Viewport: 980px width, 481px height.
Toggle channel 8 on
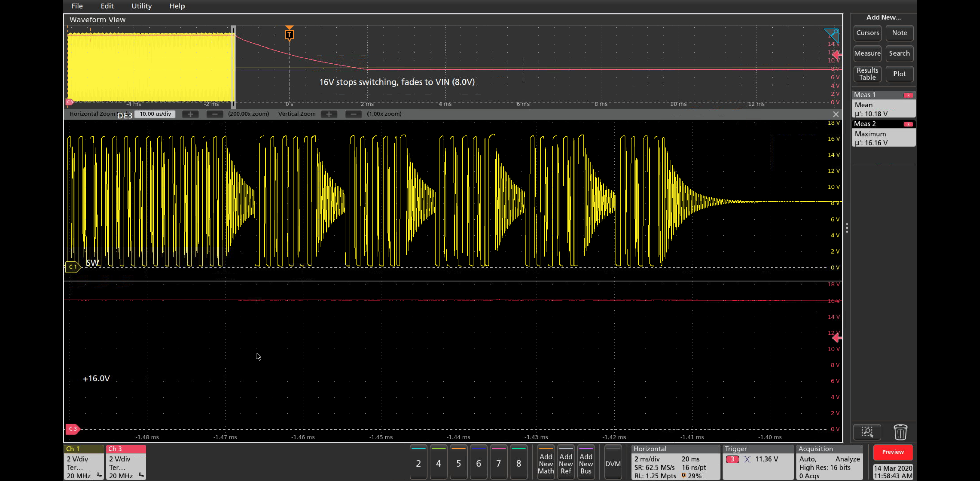pos(519,463)
